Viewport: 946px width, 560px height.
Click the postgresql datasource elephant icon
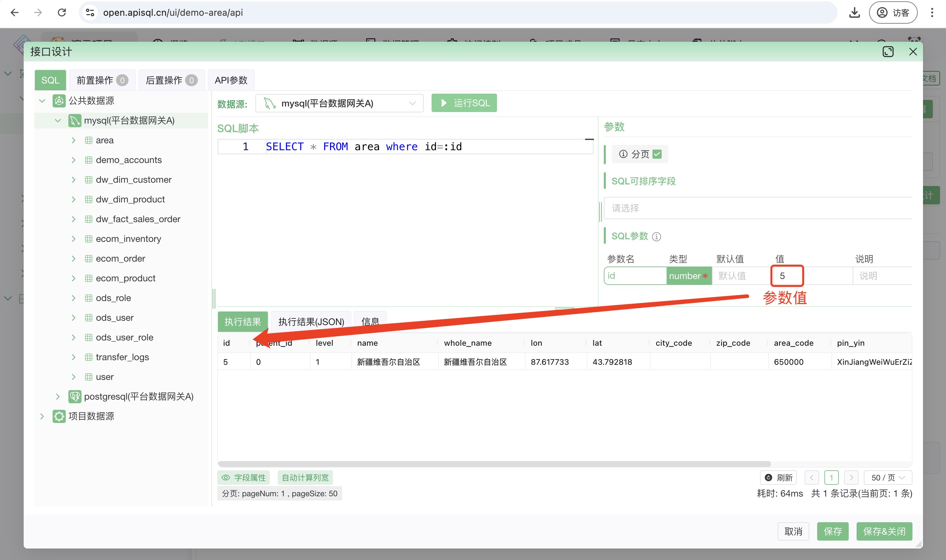tap(74, 397)
